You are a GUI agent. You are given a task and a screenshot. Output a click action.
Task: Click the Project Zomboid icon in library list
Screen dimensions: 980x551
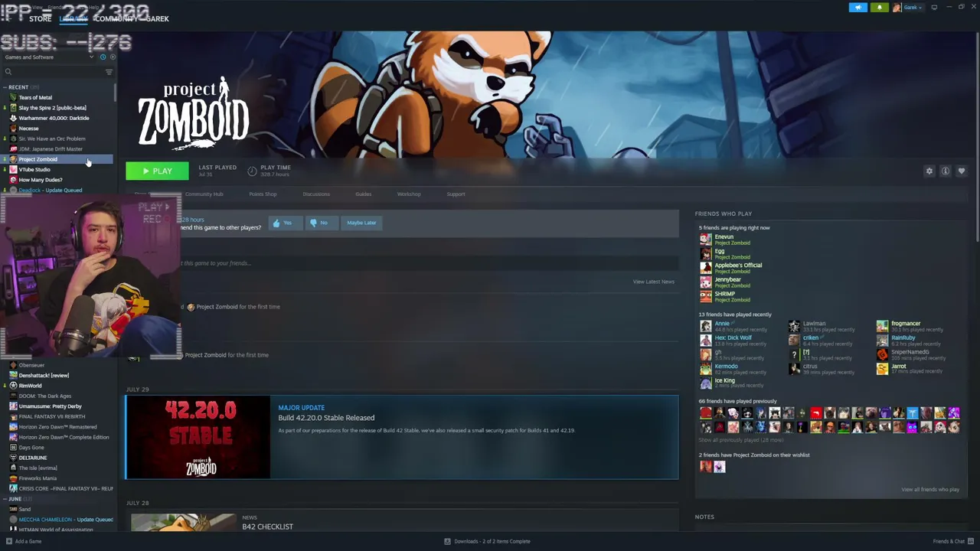point(13,159)
